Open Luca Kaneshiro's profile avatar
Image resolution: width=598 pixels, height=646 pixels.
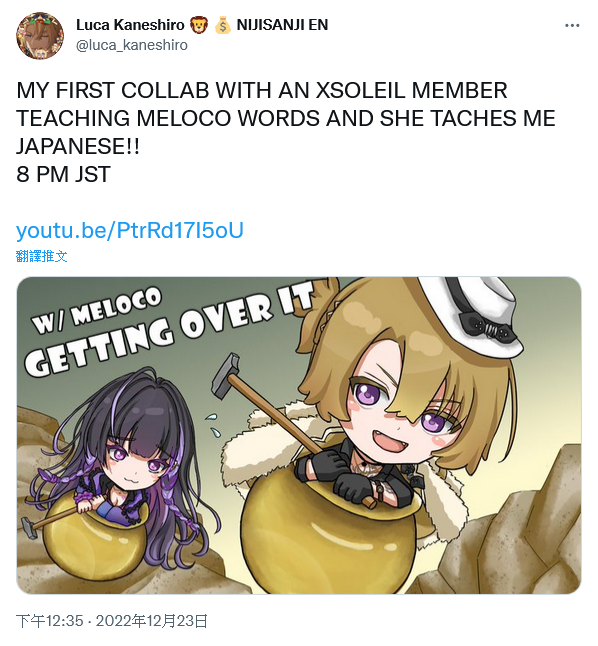(x=40, y=35)
